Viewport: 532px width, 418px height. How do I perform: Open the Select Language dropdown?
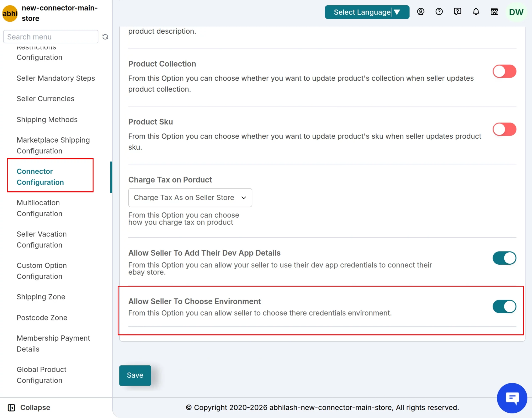367,12
